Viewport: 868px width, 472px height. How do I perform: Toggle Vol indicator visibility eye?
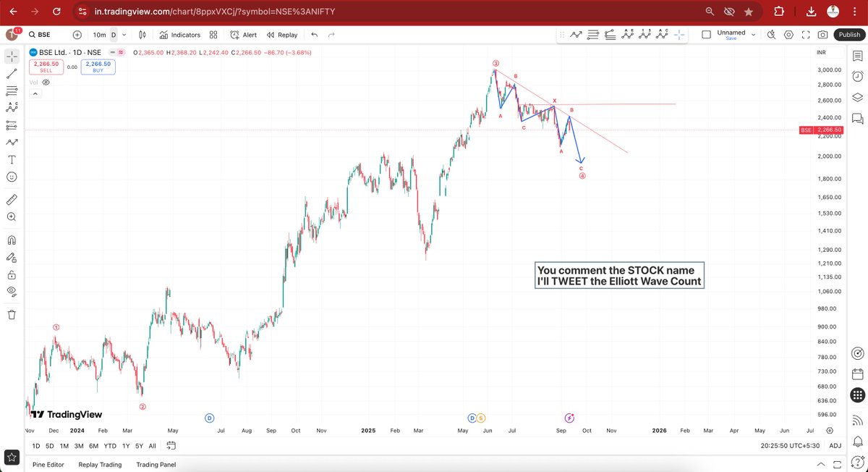[46, 83]
